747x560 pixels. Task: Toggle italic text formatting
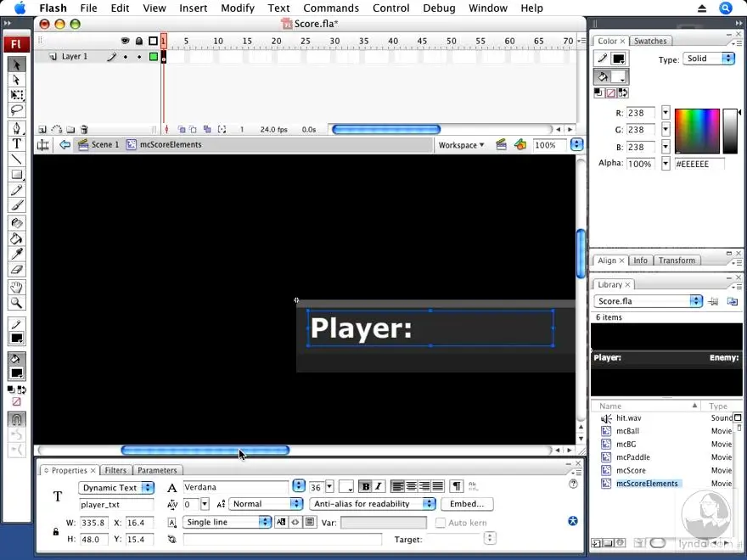pyautogui.click(x=379, y=487)
